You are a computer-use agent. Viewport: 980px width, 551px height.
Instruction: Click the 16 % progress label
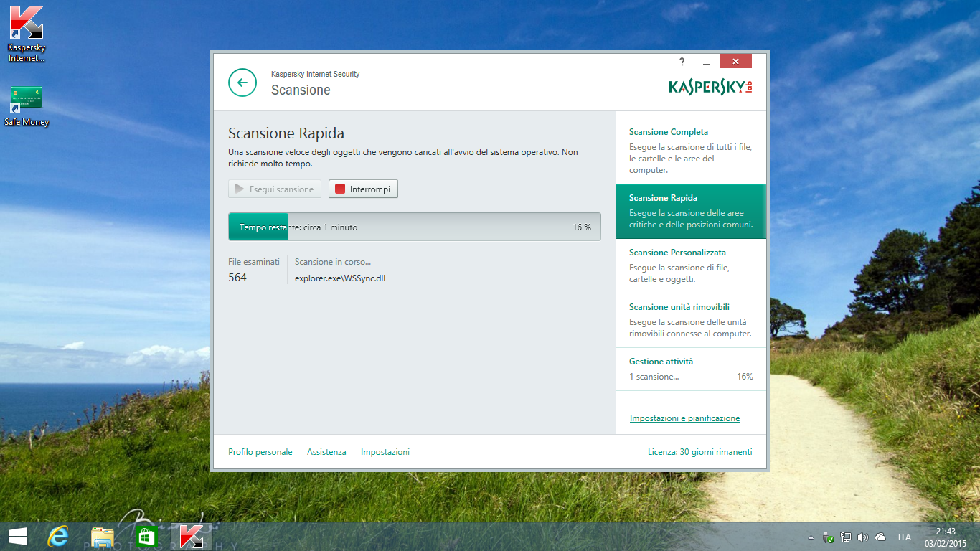click(x=582, y=227)
